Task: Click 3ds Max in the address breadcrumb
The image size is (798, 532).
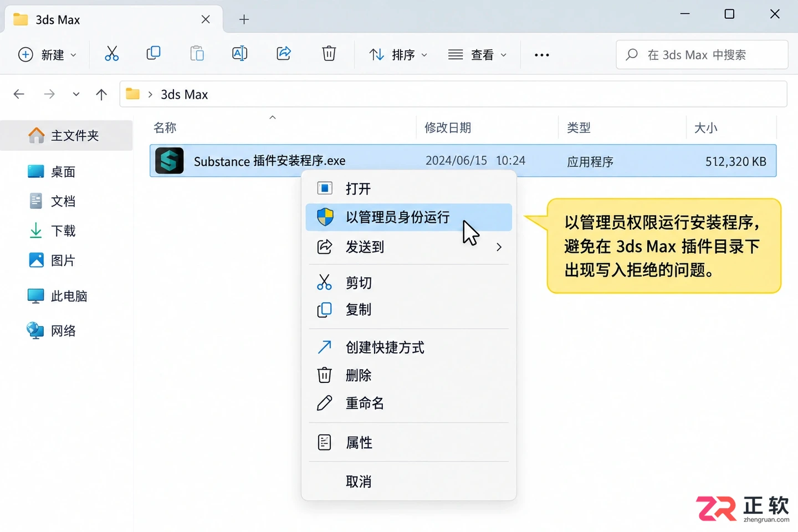Action: 185,95
